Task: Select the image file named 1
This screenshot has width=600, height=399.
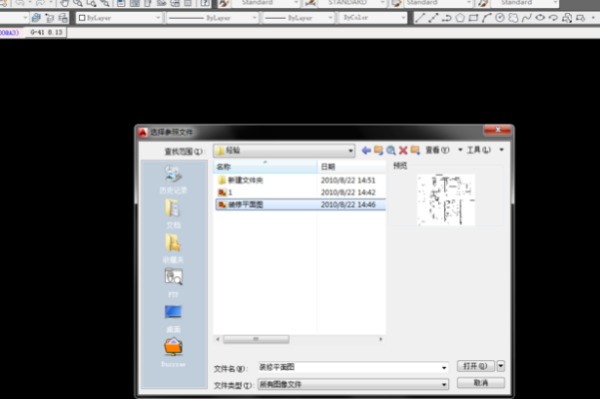Action: (x=300, y=192)
